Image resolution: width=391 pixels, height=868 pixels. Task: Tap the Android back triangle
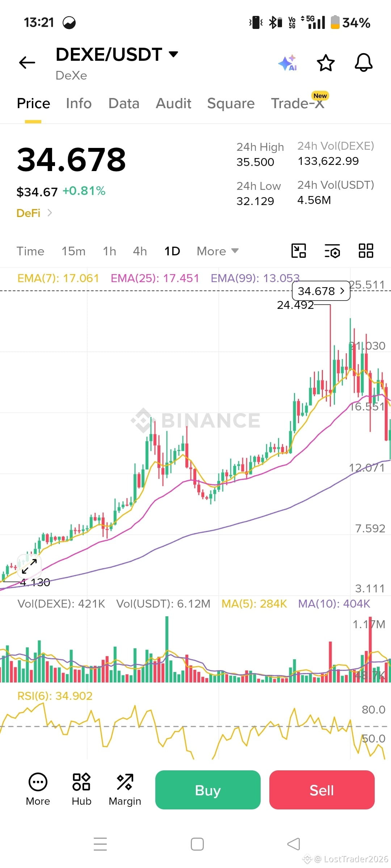click(x=294, y=844)
